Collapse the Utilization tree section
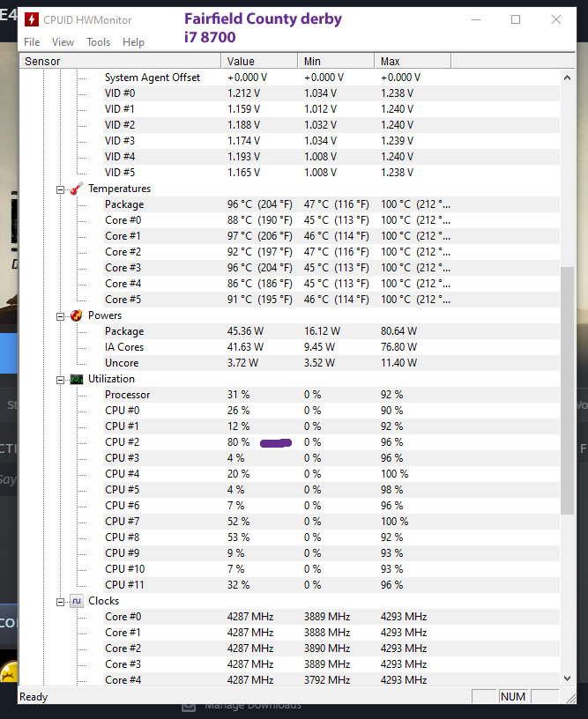 pyautogui.click(x=61, y=380)
